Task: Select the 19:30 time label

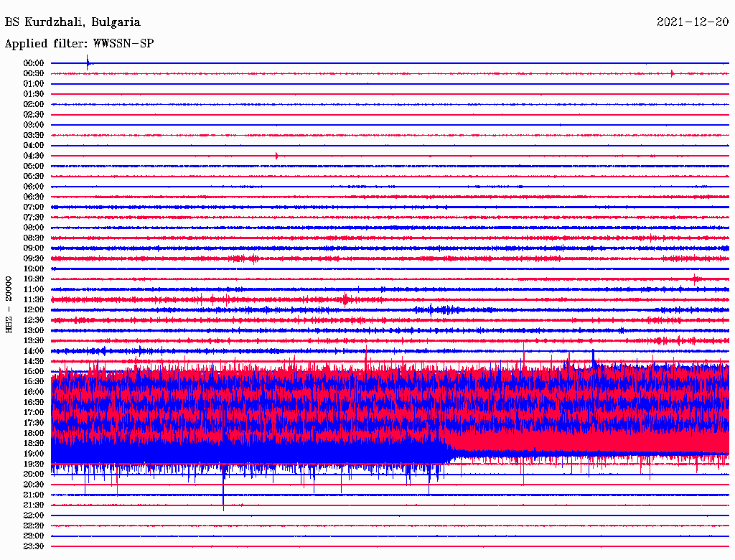Action: tap(34, 465)
